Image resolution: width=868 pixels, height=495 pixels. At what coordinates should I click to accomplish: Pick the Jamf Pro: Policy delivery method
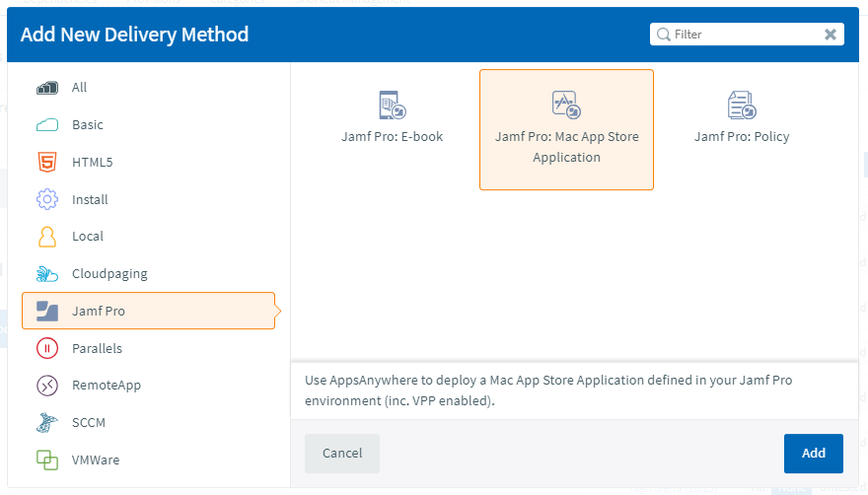pyautogui.click(x=742, y=118)
